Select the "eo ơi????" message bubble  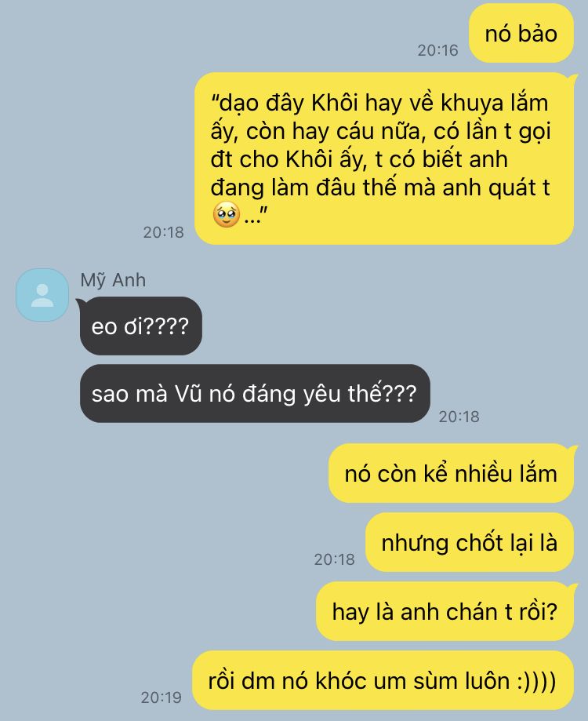(x=141, y=326)
